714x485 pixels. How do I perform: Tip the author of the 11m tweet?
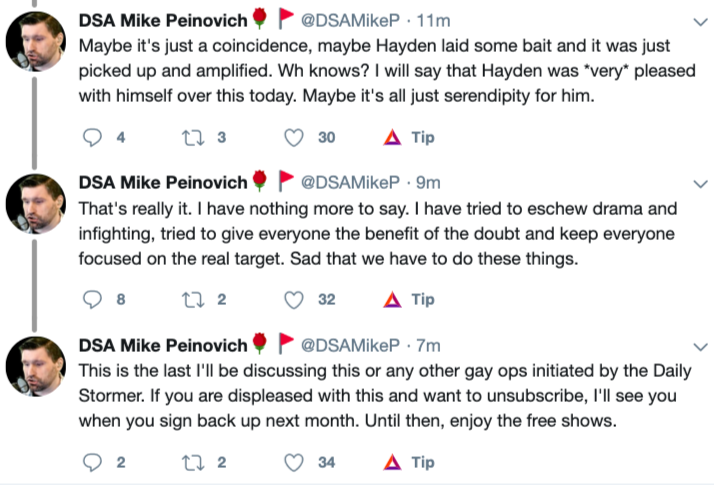[x=408, y=137]
